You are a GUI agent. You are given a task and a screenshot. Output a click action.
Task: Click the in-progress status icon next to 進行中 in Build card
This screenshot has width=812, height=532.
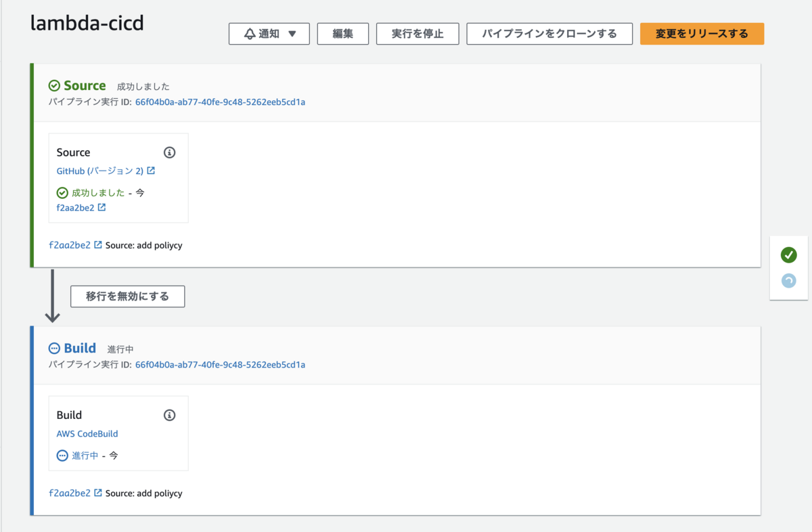click(x=62, y=456)
